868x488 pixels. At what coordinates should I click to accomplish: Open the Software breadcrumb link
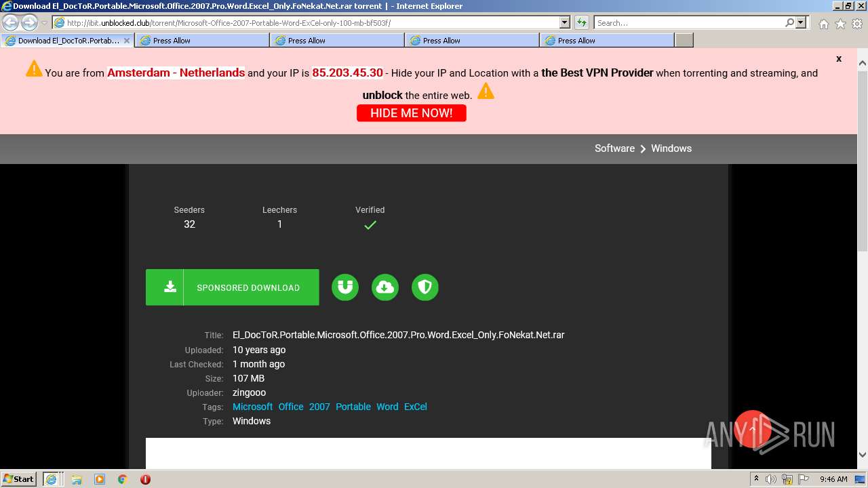coord(614,148)
